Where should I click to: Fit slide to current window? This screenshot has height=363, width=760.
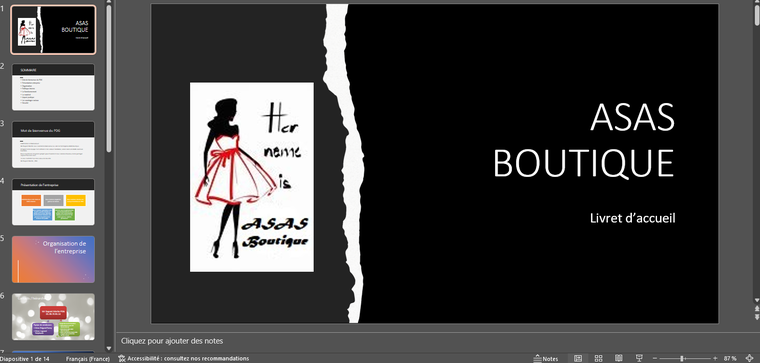[x=749, y=359]
